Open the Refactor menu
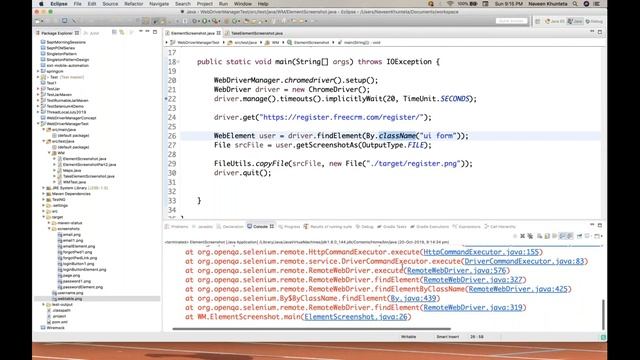Image resolution: width=640 pixels, height=360 pixels. [x=133, y=4]
